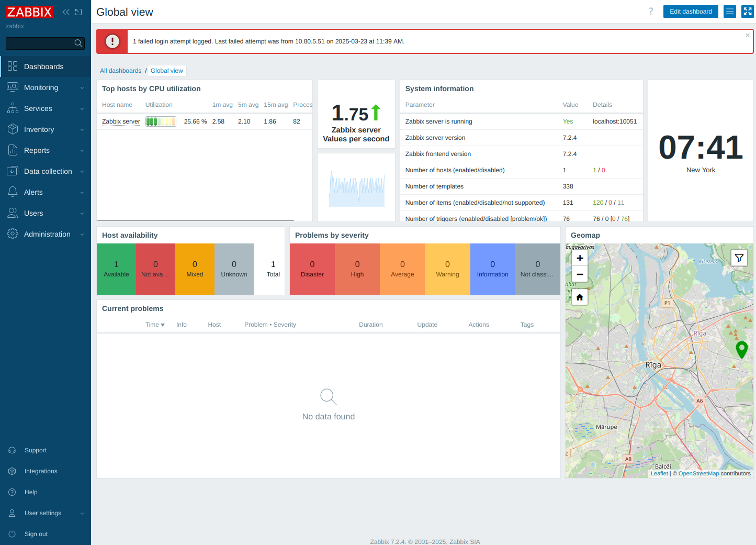Open the dashboard actions hamburger menu

pos(730,12)
